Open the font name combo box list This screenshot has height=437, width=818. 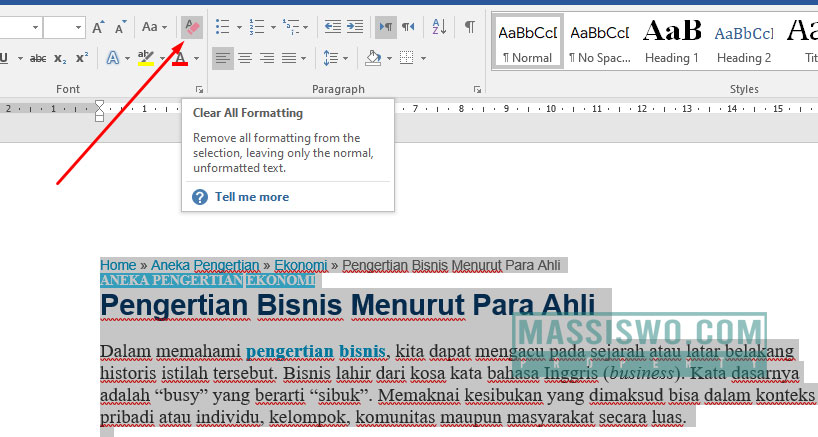pos(35,27)
